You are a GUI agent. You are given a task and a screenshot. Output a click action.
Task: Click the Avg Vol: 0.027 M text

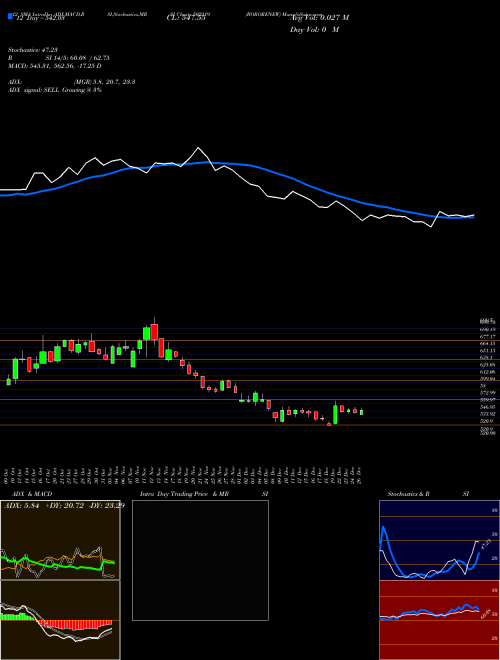[x=319, y=18]
